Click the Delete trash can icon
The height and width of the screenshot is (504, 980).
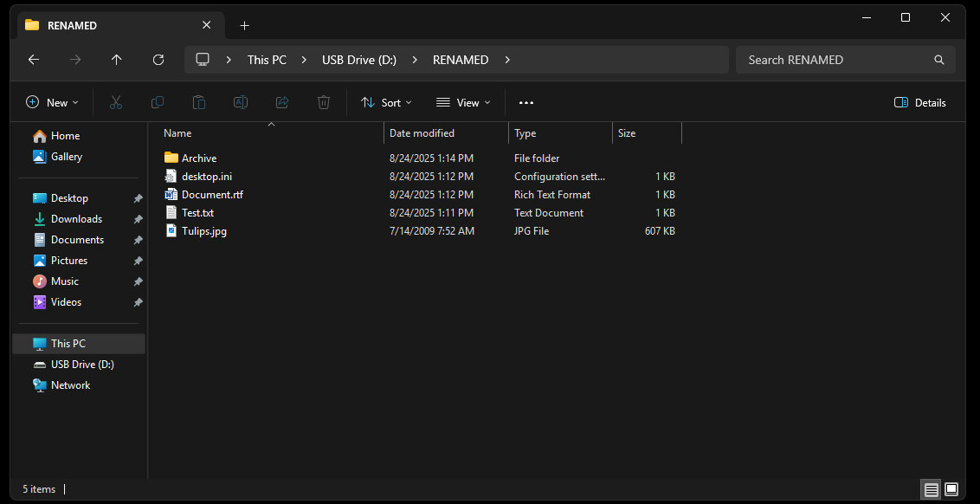(324, 102)
